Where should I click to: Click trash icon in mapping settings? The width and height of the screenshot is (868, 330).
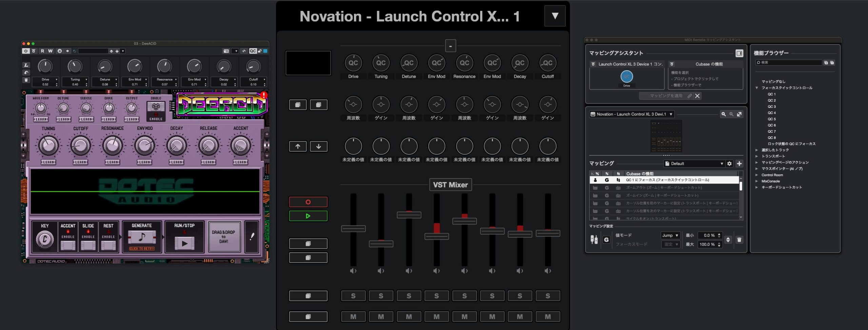[x=739, y=240]
